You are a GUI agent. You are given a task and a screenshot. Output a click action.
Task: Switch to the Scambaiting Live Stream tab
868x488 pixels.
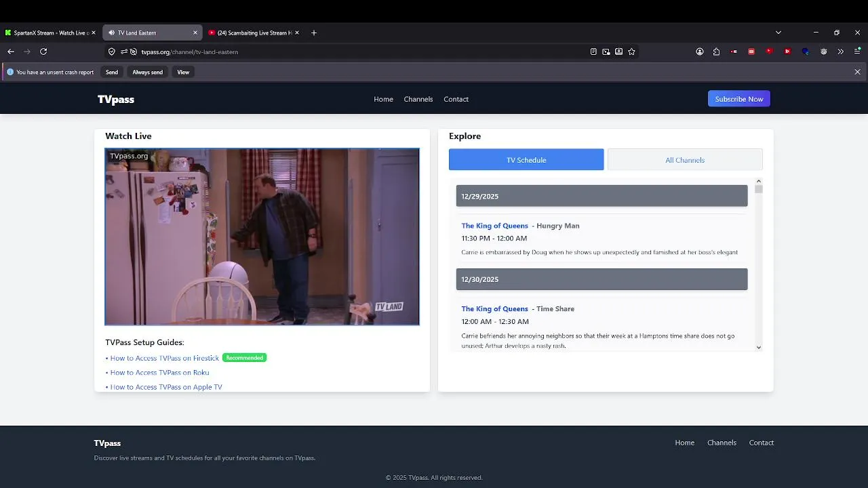pos(254,33)
